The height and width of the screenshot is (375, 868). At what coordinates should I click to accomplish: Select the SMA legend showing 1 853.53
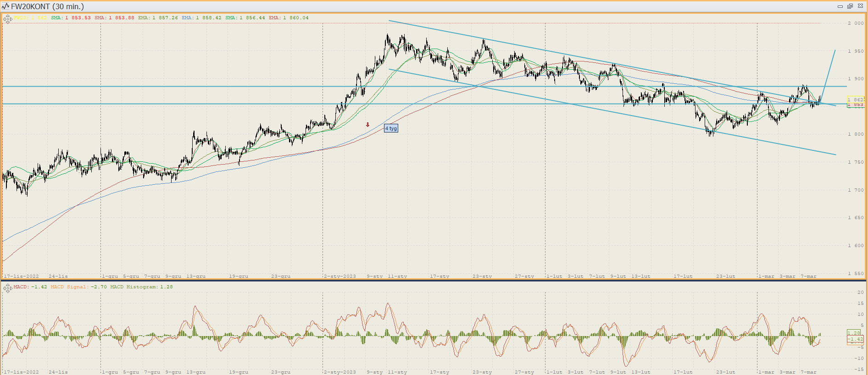point(71,18)
